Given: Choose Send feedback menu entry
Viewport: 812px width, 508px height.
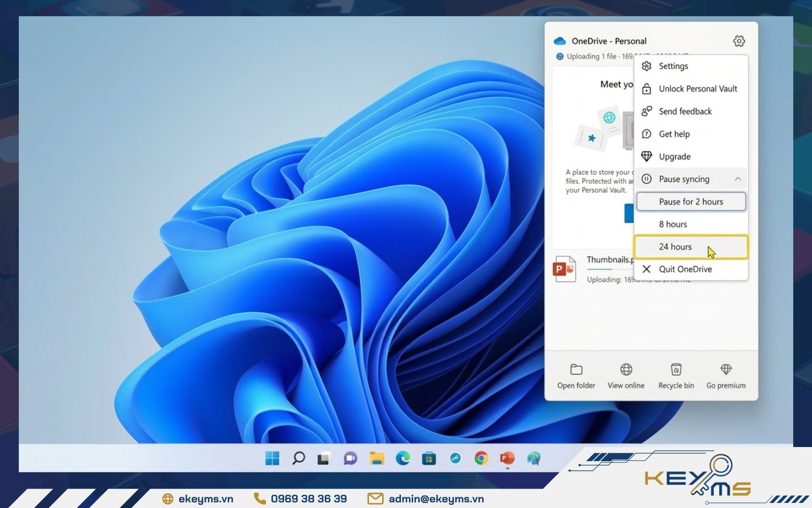Looking at the screenshot, I should (685, 111).
